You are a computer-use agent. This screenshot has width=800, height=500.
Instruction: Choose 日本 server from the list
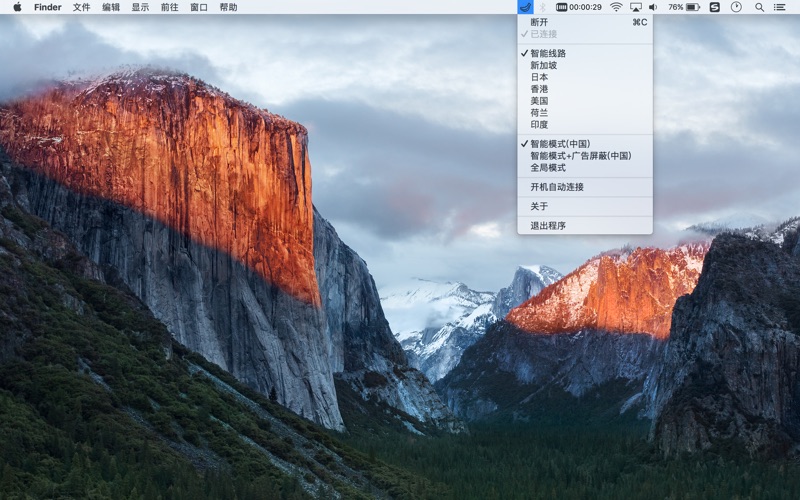(539, 77)
